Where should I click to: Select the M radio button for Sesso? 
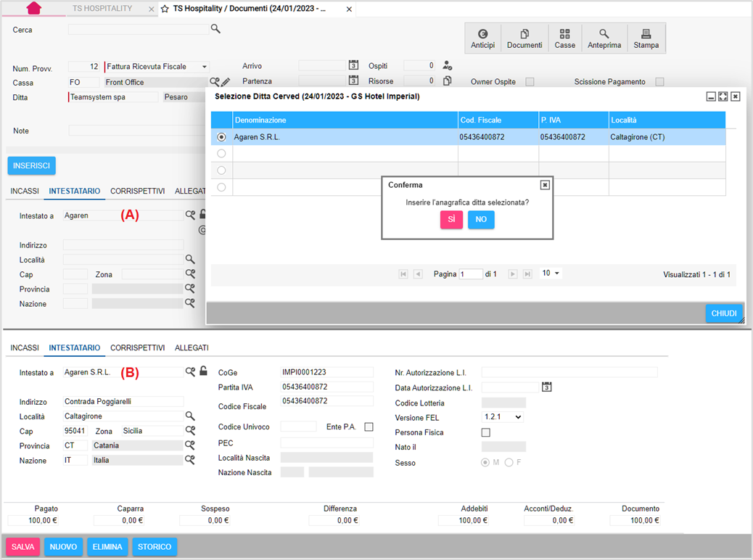(x=485, y=463)
